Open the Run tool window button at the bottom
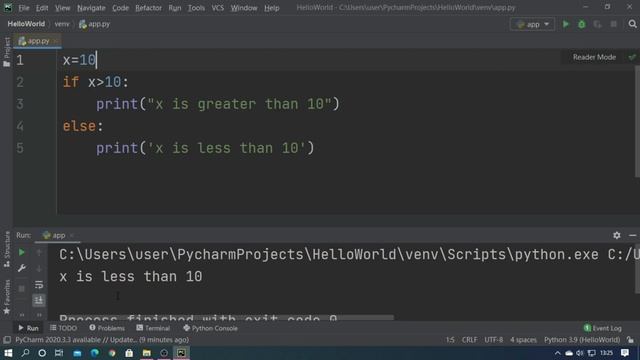This screenshot has height=360, width=640. (x=28, y=328)
